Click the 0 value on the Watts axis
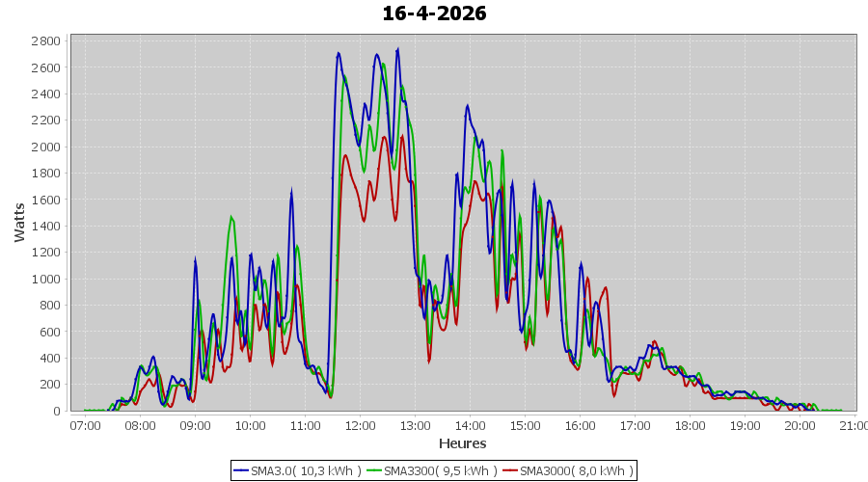 pos(57,411)
